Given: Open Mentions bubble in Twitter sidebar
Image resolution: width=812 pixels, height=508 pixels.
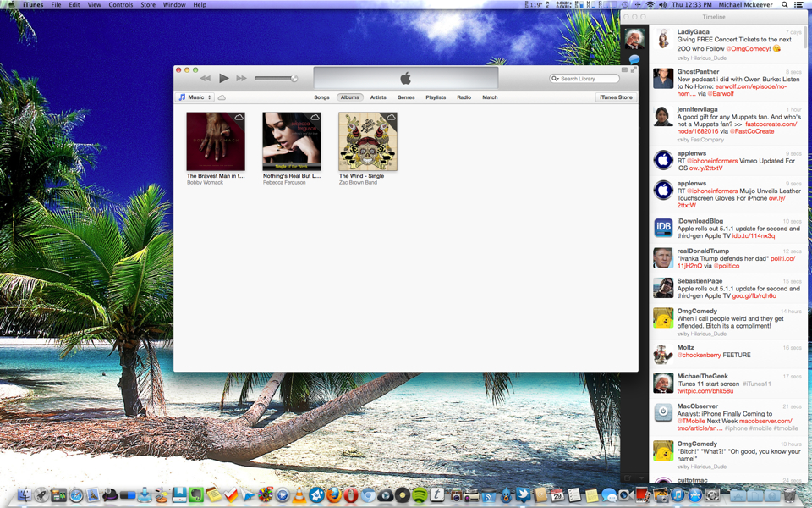Looking at the screenshot, I should (634, 59).
